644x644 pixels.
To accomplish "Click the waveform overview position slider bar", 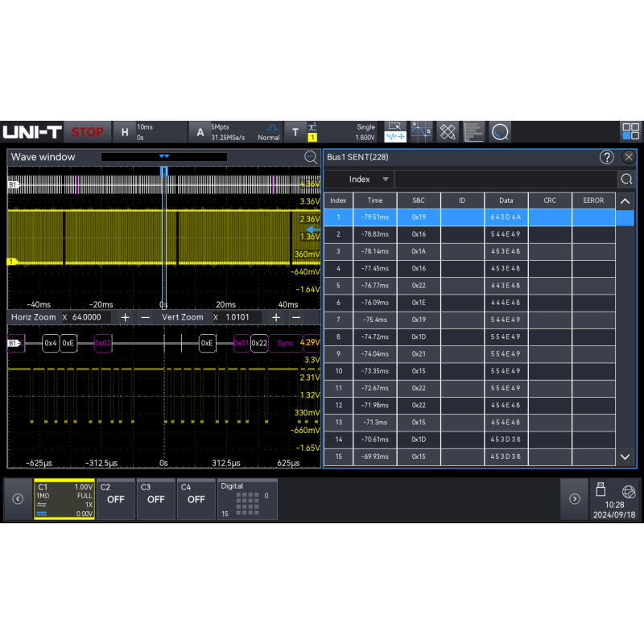I will click(164, 157).
